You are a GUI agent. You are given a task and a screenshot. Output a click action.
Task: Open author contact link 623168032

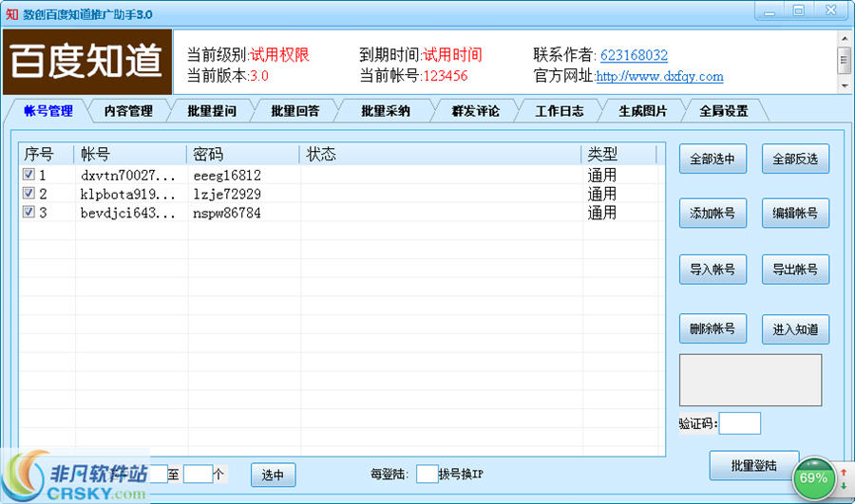coord(634,55)
